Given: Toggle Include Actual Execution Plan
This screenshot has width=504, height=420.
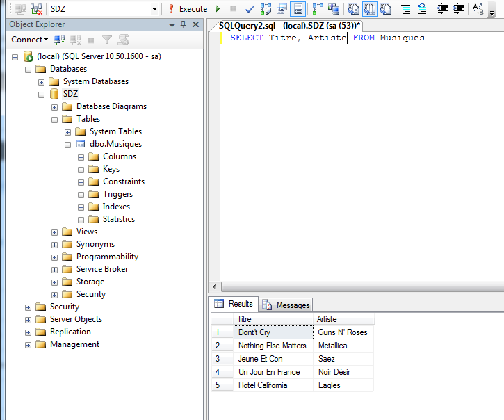Looking at the screenshot, I should click(x=318, y=9).
